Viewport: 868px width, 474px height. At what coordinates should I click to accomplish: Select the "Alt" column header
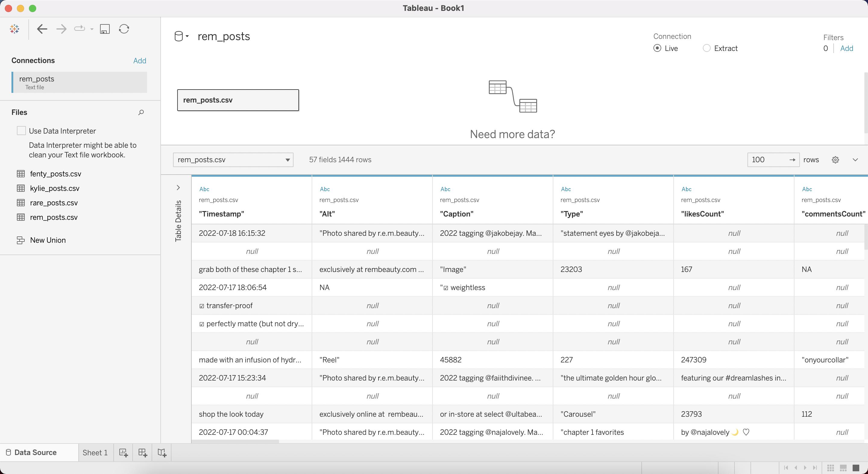(x=327, y=214)
